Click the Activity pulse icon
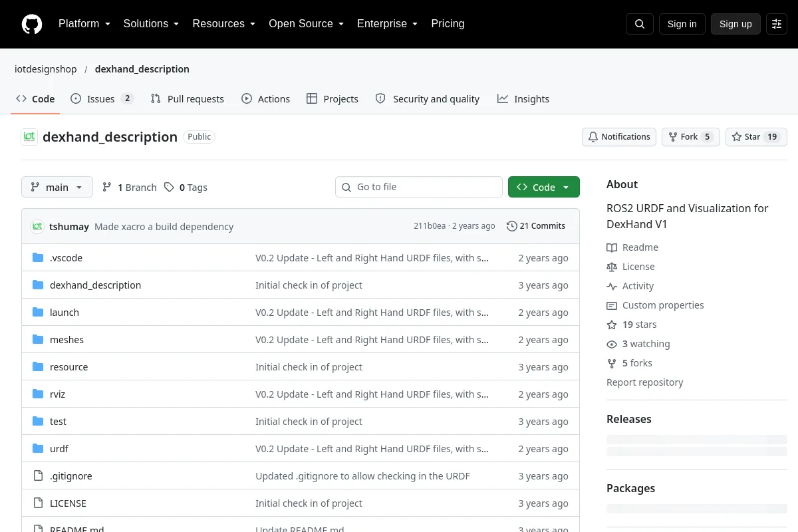Image resolution: width=798 pixels, height=532 pixels. click(612, 286)
